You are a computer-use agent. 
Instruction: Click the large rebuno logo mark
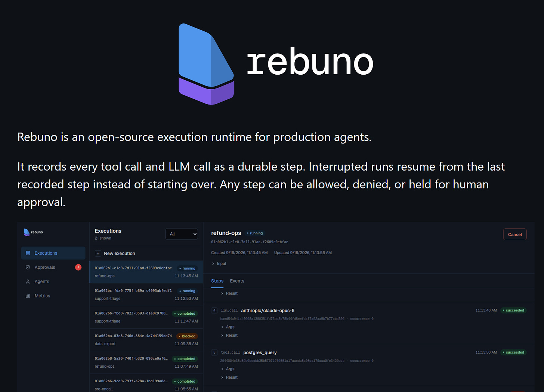(206, 64)
